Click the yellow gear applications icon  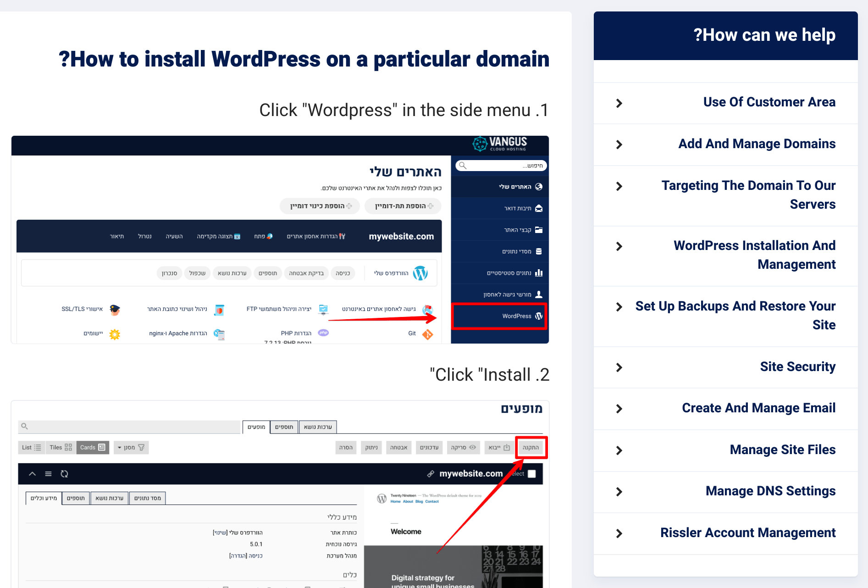[115, 334]
